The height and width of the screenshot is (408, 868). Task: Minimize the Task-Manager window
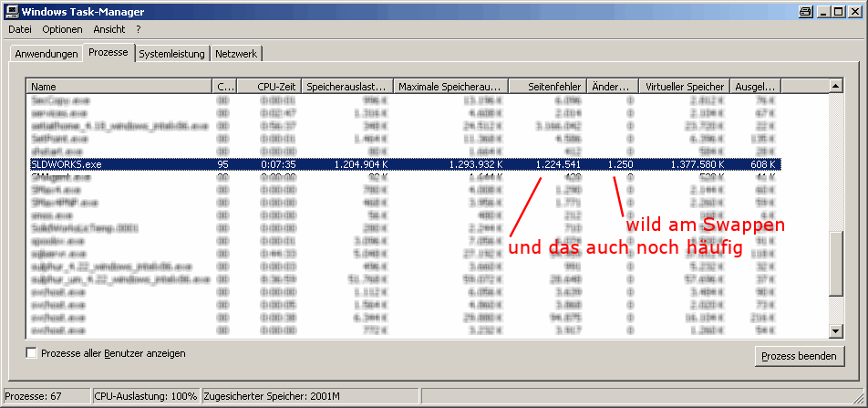823,11
